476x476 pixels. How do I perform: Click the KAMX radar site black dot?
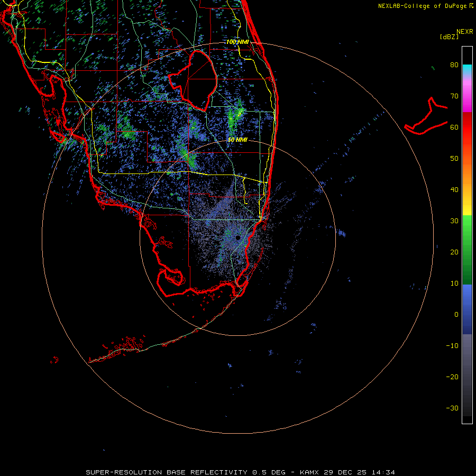pyautogui.click(x=238, y=237)
